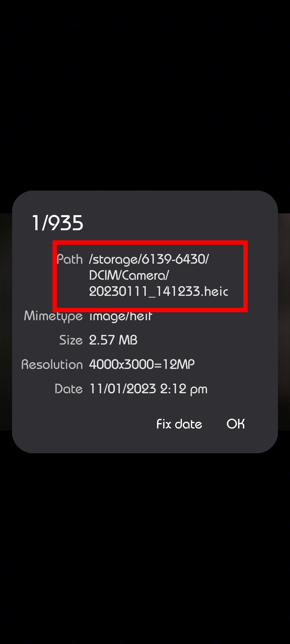Tap the Mimetype label

53,316
